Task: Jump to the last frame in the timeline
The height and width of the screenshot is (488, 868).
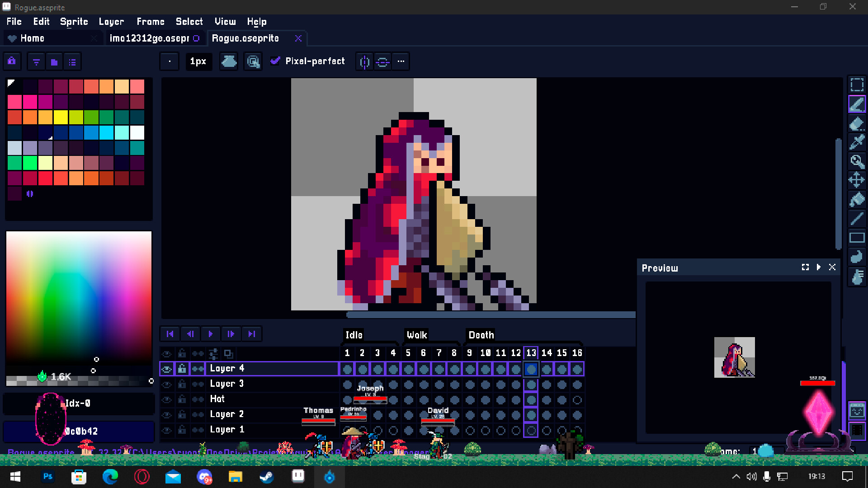Action: 252,334
